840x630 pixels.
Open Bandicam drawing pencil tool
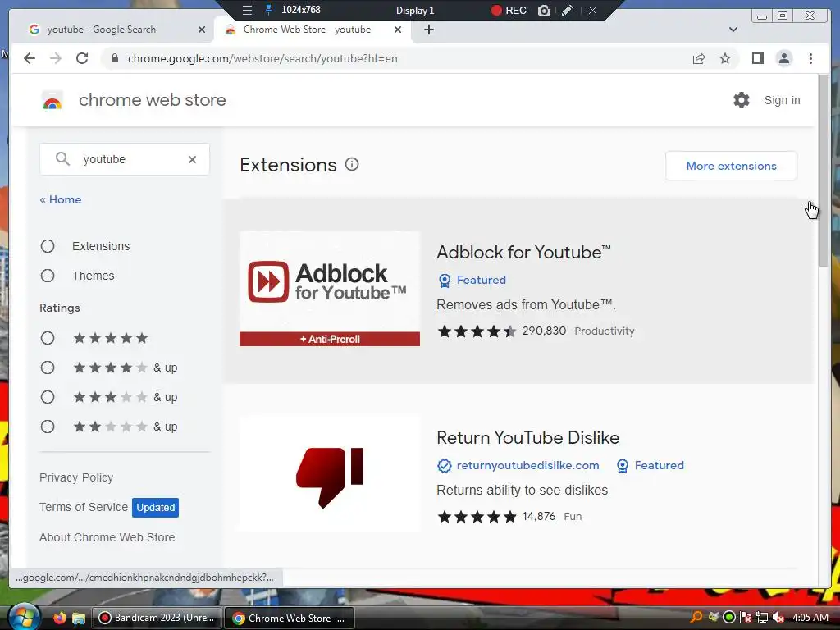click(x=568, y=10)
